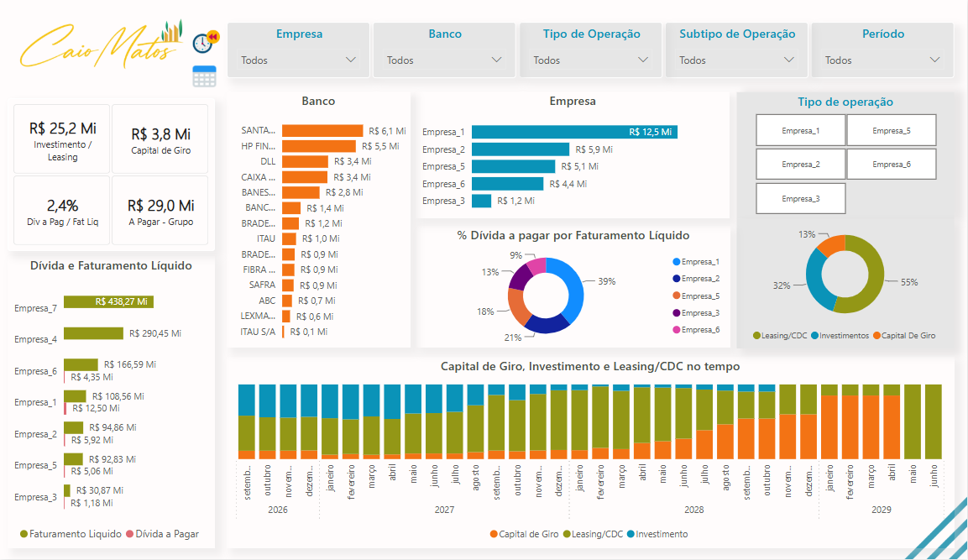Click the 18% orange donut segment
The height and width of the screenshot is (560, 968).
[x=516, y=306]
